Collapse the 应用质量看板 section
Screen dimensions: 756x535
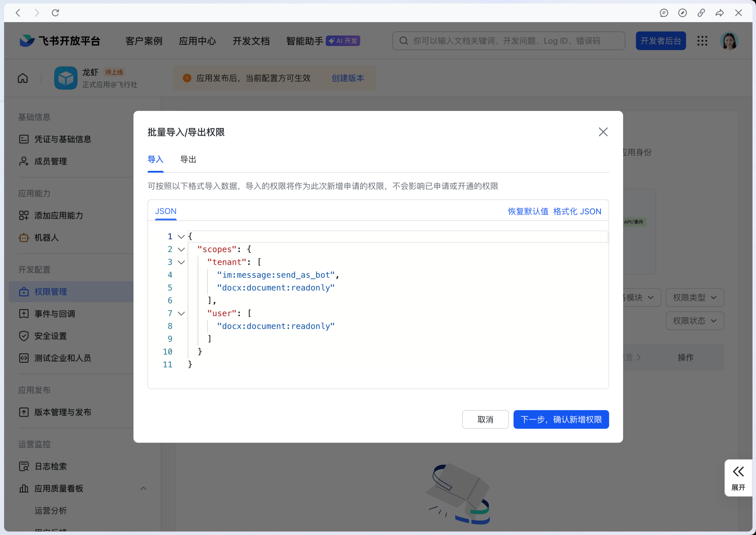pos(143,489)
